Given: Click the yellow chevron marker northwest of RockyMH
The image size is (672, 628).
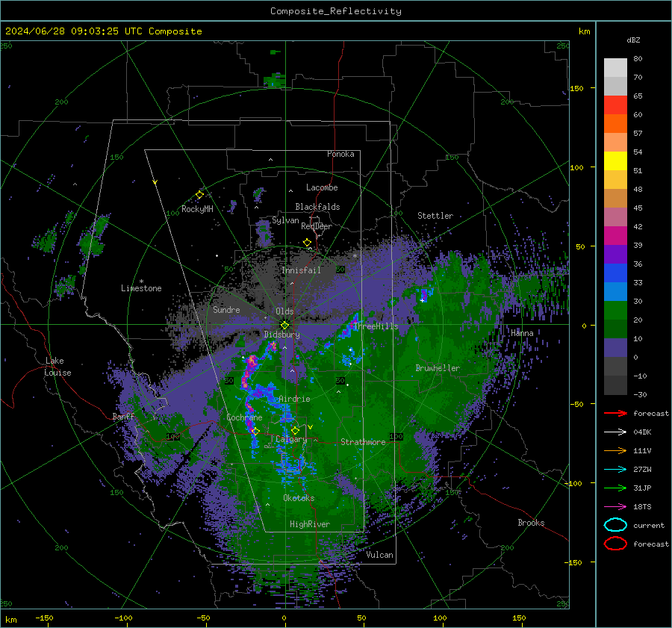Looking at the screenshot, I should tap(155, 182).
